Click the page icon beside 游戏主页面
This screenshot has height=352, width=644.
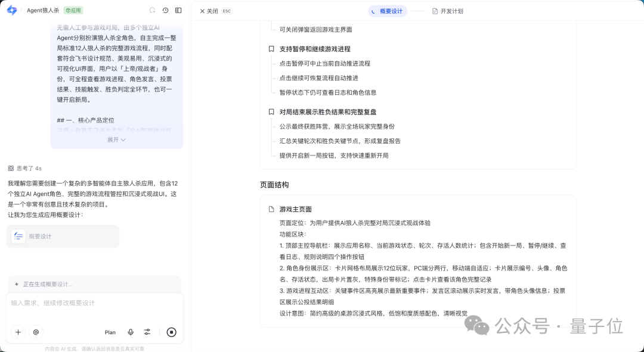click(271, 209)
